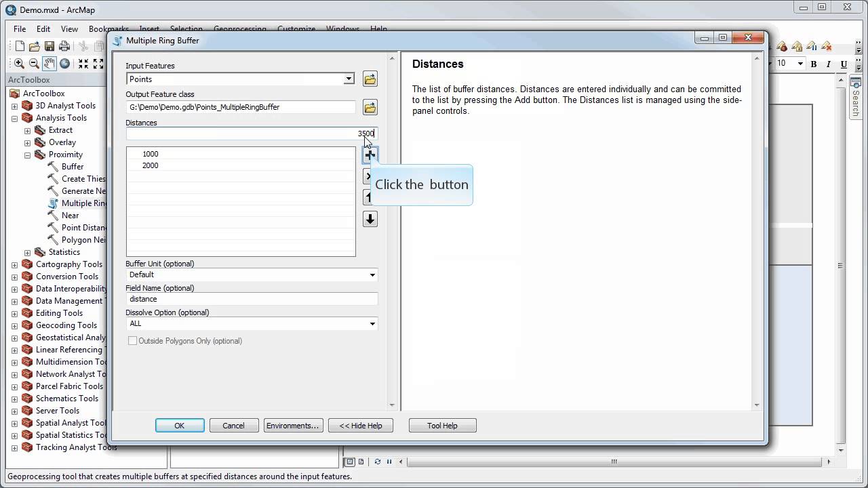
Task: Switch to Layout View button
Action: pos(361,462)
